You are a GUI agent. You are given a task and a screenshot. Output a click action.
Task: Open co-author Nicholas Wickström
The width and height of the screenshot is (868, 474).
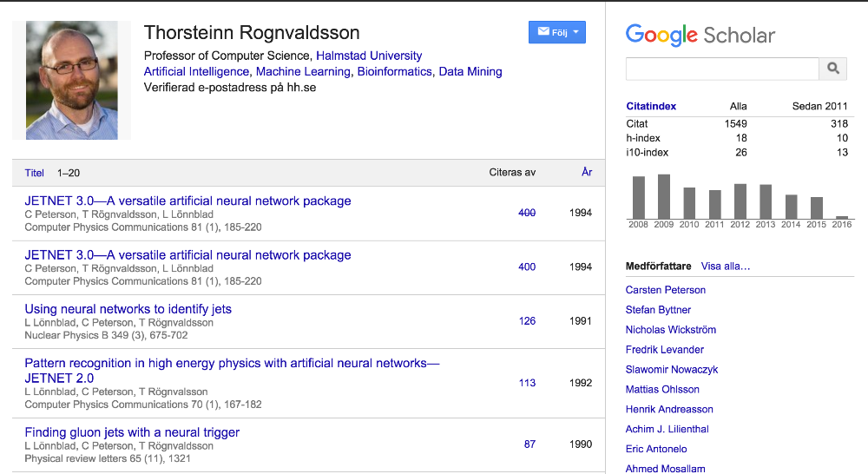click(x=671, y=330)
